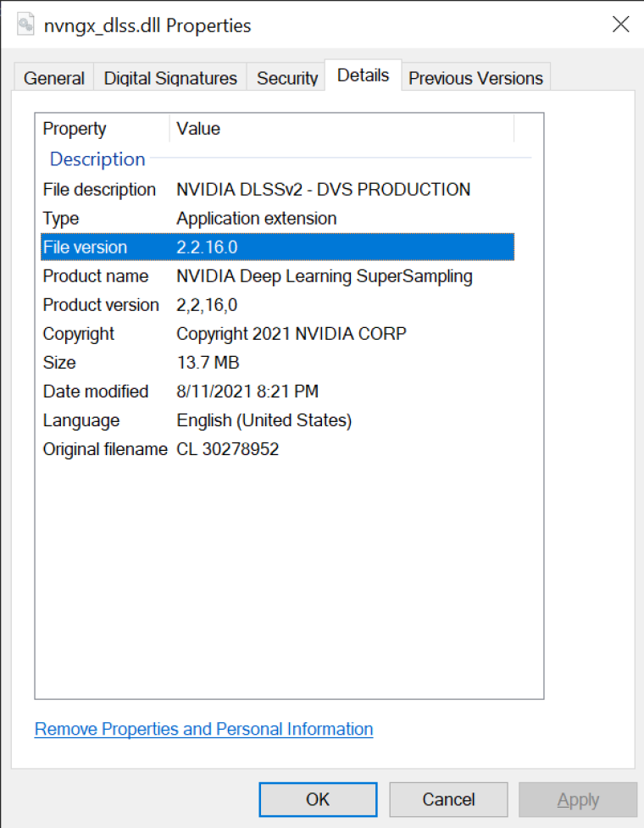Click the English (United States) value
This screenshot has height=828, width=644.
[x=264, y=420]
